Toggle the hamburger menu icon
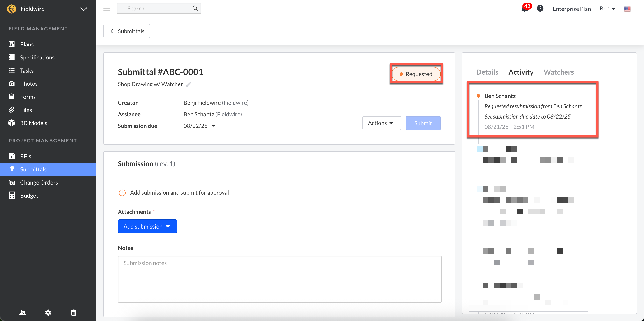This screenshot has height=321, width=644. [x=107, y=9]
